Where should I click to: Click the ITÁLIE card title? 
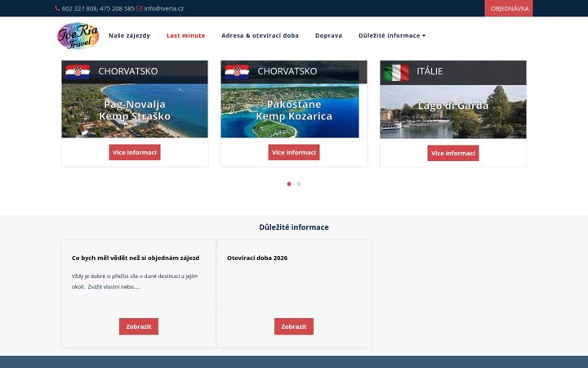430,71
